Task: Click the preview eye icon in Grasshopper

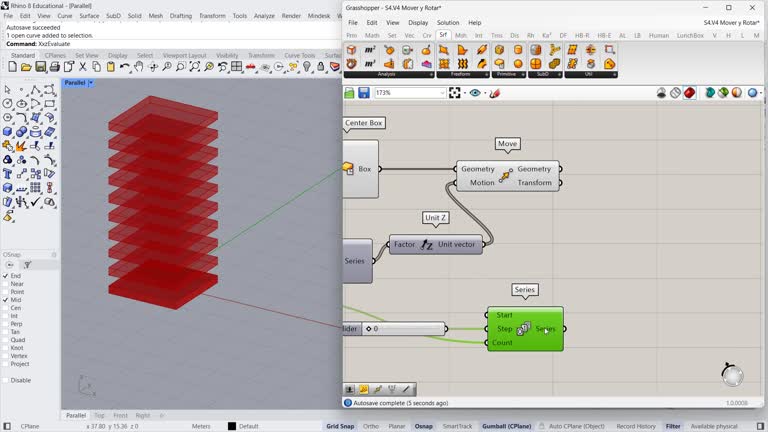Action: (475, 93)
